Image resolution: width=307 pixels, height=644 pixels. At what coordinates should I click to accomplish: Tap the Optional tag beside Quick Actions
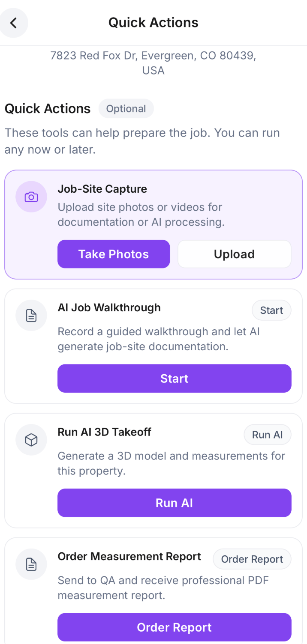(126, 109)
